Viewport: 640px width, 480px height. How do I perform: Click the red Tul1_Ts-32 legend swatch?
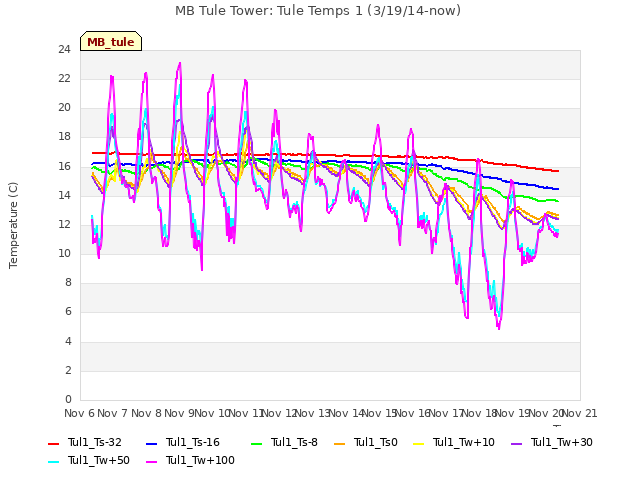(53, 443)
